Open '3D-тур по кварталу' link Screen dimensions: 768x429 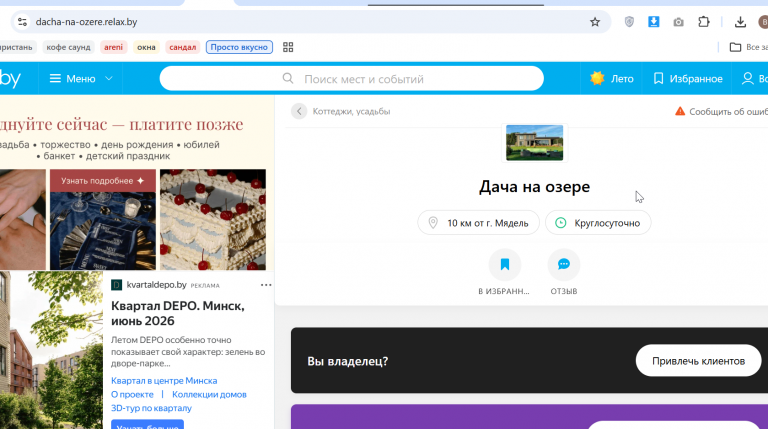pos(151,408)
